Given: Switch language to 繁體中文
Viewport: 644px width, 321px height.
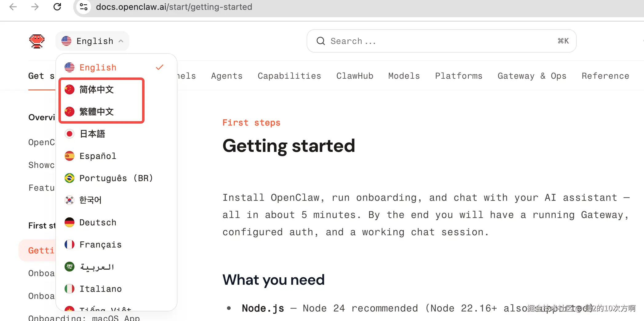Looking at the screenshot, I should tap(101, 112).
